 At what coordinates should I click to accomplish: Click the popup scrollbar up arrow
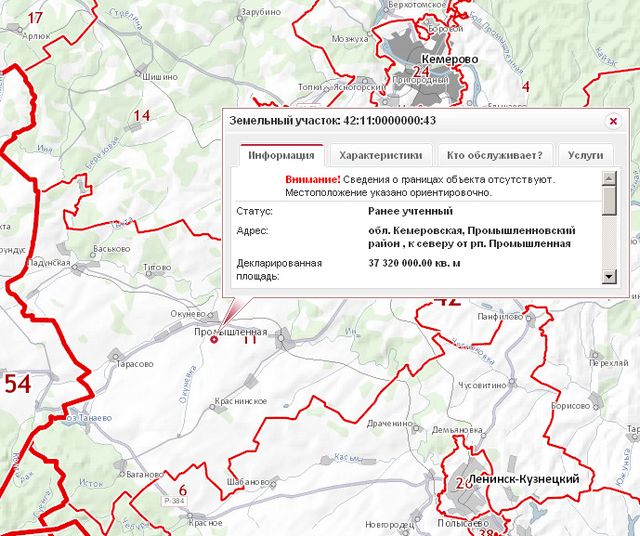click(609, 178)
